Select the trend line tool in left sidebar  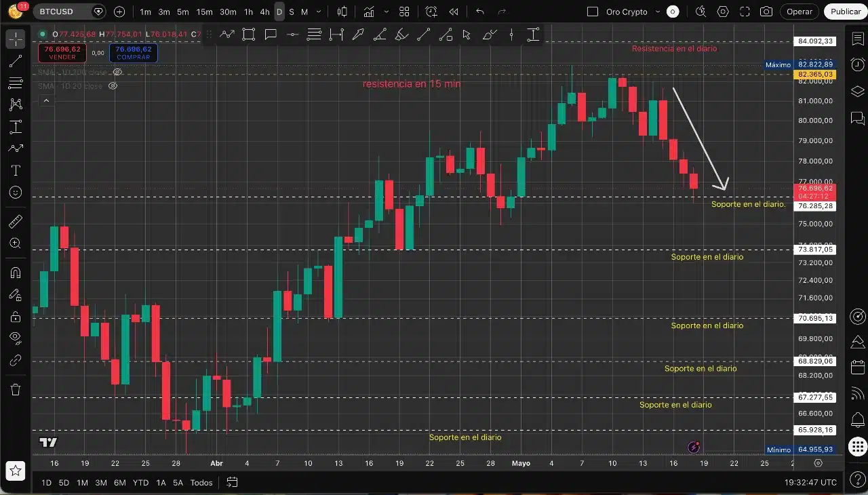tap(16, 61)
